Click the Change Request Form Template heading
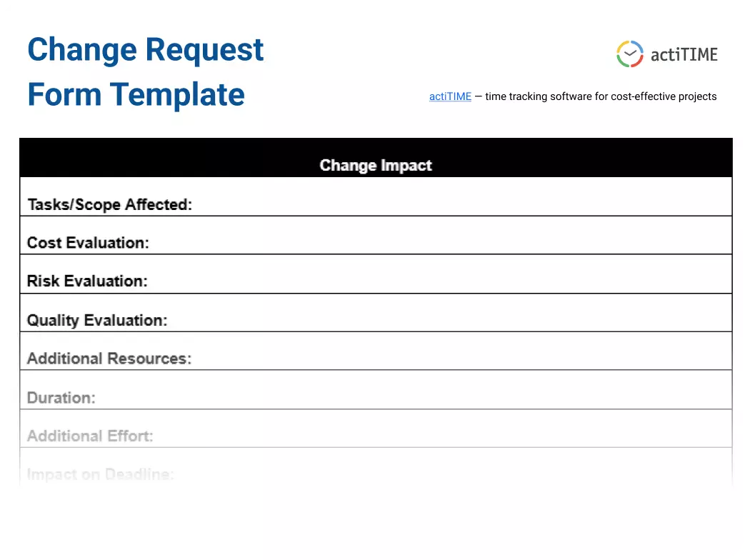 [x=145, y=71]
